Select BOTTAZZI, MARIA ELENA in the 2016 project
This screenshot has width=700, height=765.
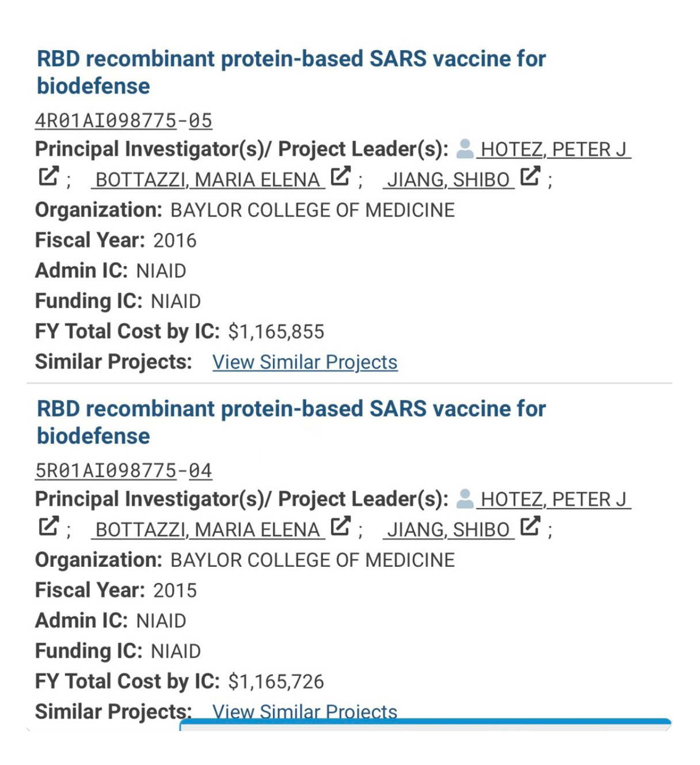(x=207, y=180)
